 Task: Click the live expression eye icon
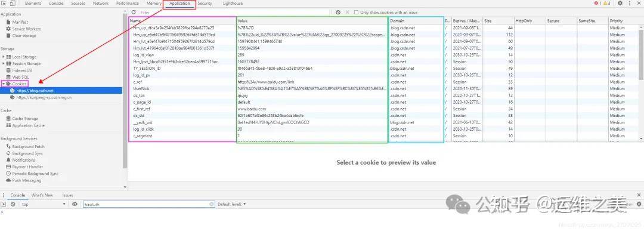tap(75, 204)
